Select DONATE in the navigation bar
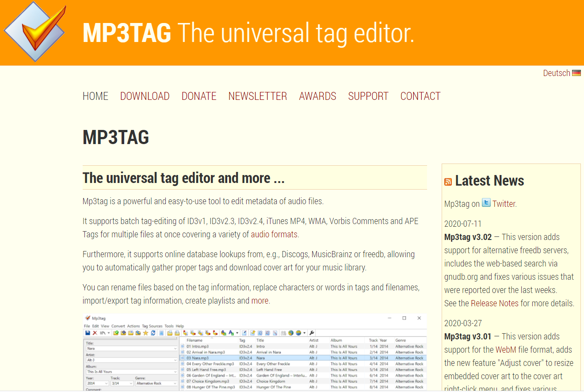Image resolution: width=584 pixels, height=392 pixels. (199, 96)
